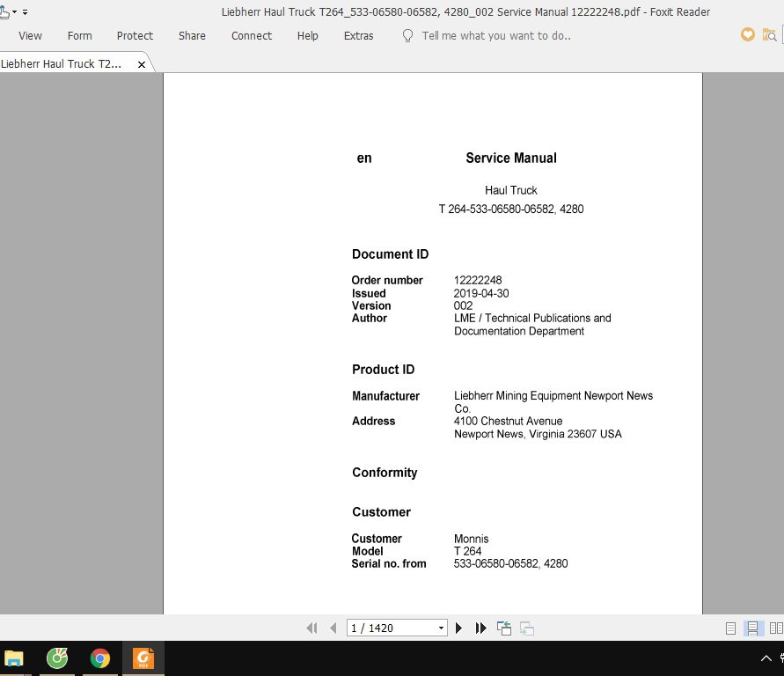Go to the first page

[x=311, y=628]
